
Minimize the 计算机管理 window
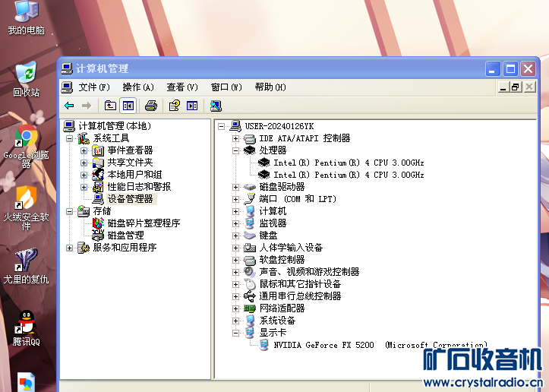492,68
